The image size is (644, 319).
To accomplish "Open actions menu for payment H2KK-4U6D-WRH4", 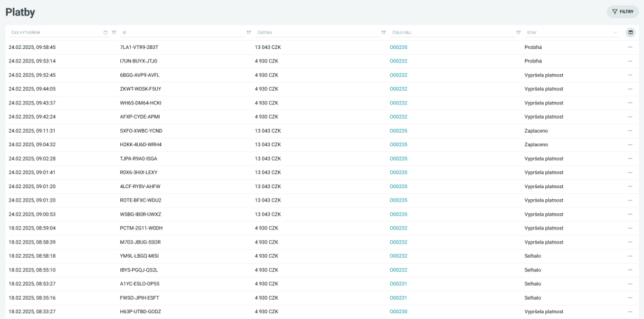I will click(630, 145).
